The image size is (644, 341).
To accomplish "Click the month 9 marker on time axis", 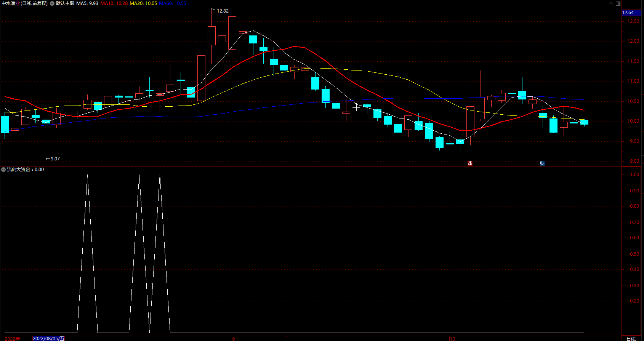I will click(234, 338).
